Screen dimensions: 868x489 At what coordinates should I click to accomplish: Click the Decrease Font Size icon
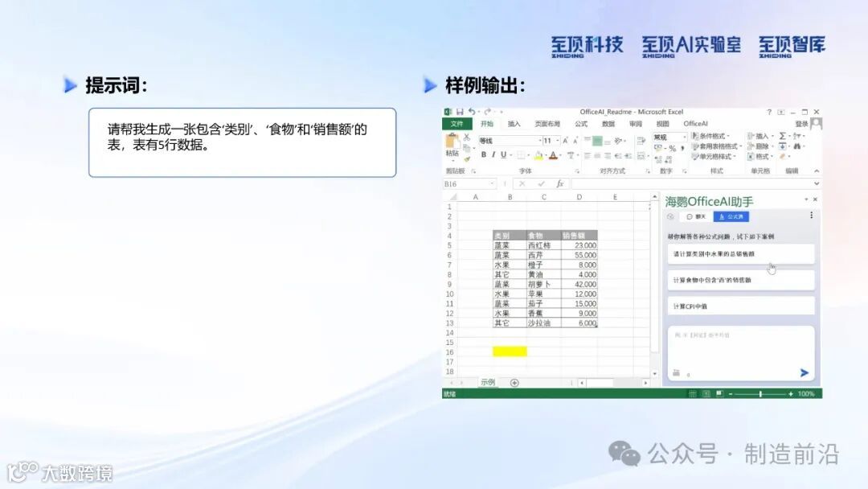tap(575, 141)
